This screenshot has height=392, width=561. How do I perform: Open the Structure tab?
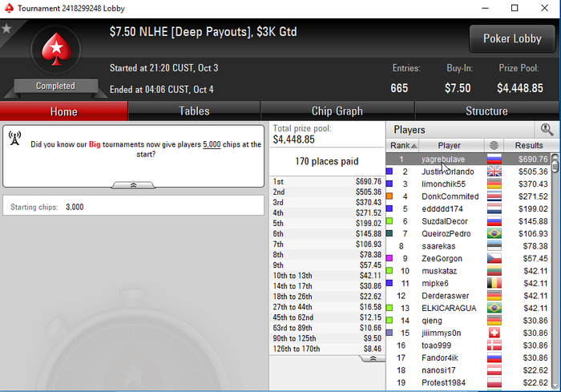(x=486, y=111)
